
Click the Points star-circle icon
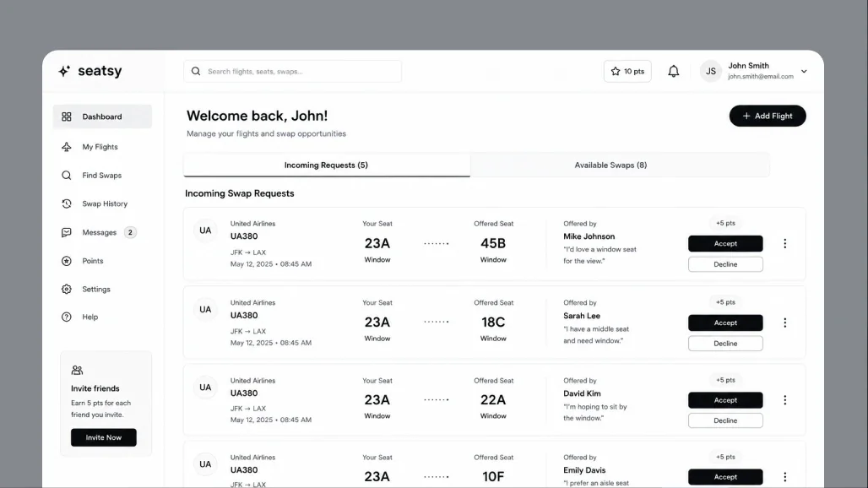pos(67,261)
